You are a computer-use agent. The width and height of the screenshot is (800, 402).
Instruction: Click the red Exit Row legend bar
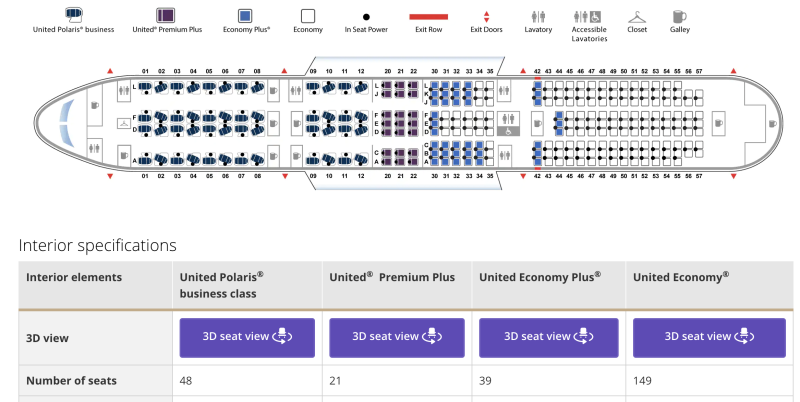(x=429, y=17)
